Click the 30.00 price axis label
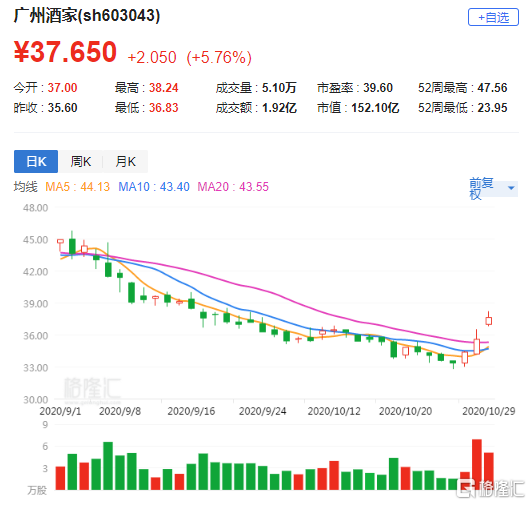This screenshot has height=505, width=531. coord(36,400)
